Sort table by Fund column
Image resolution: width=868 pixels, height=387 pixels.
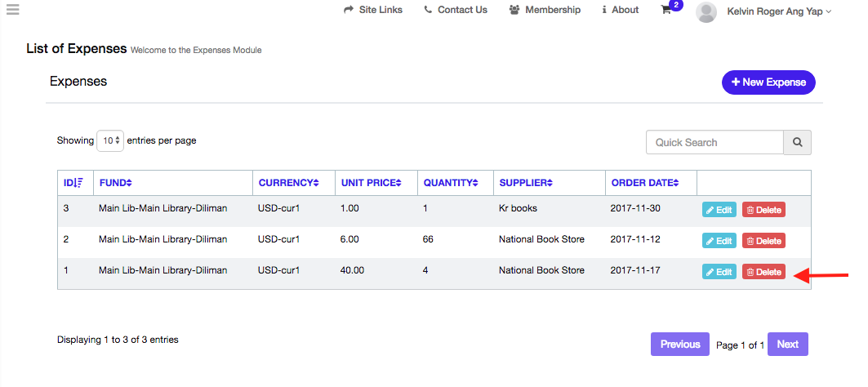pos(115,183)
